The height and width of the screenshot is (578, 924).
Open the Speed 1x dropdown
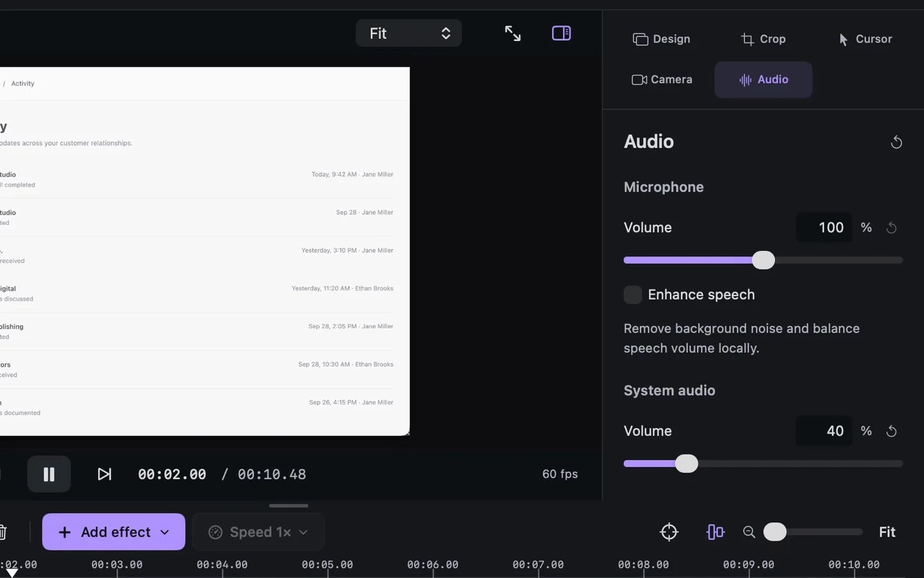coord(258,532)
